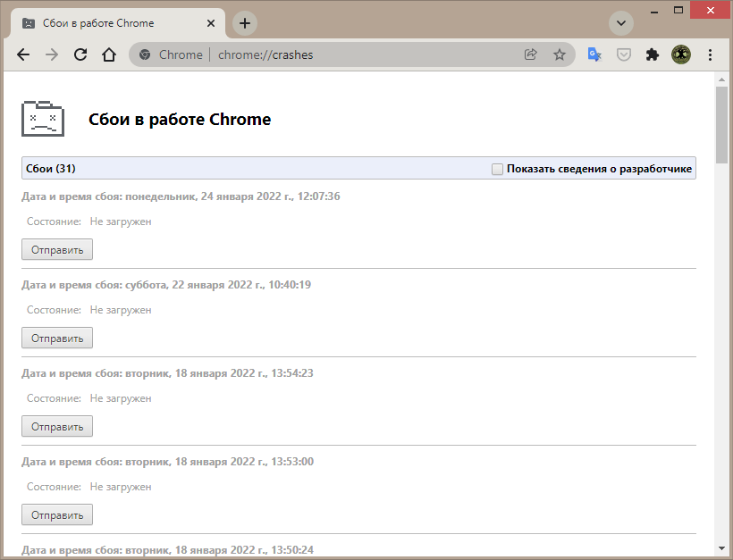Screen dimensions: 733x560
Task: Send the 18 января 13:54:23 crash report
Action: point(57,426)
